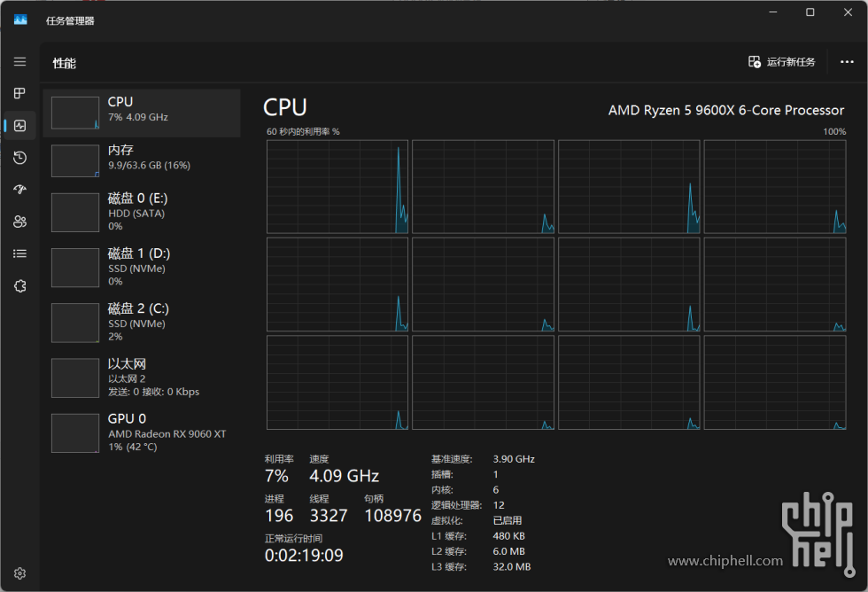Switch to the Users page icon

click(19, 222)
